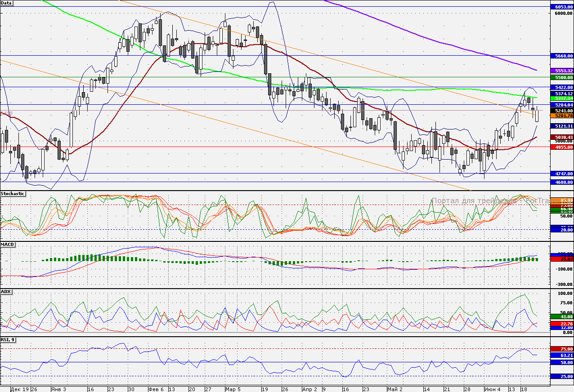Click the MACD panel label

point(8,245)
